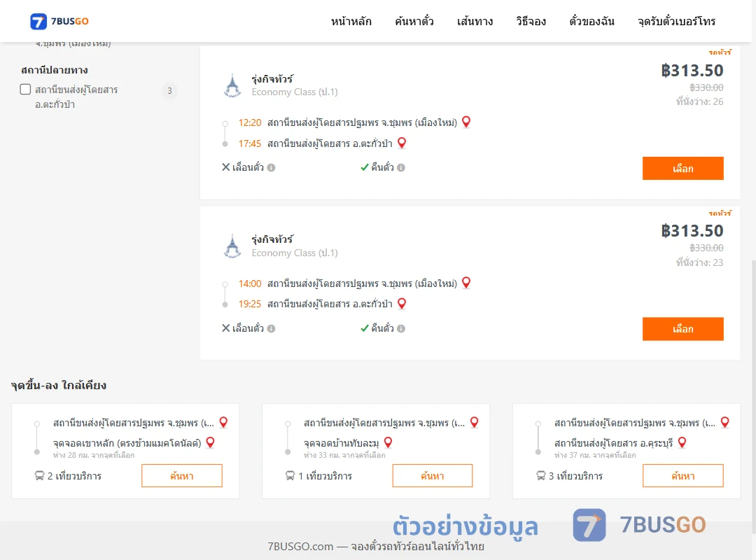
Task: Click ที่นั่งว่าง: 23 seat count
Action: [x=699, y=262]
